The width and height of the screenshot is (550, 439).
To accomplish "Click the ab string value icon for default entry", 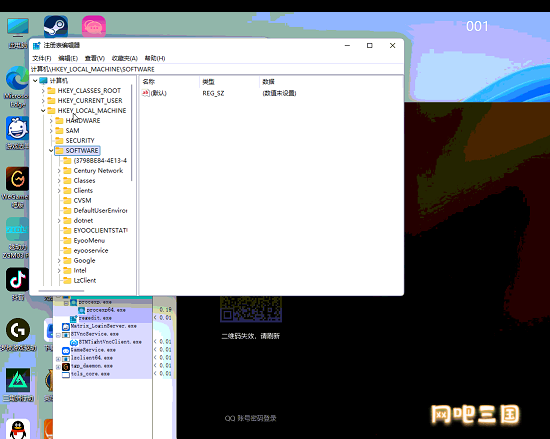I will coord(146,93).
